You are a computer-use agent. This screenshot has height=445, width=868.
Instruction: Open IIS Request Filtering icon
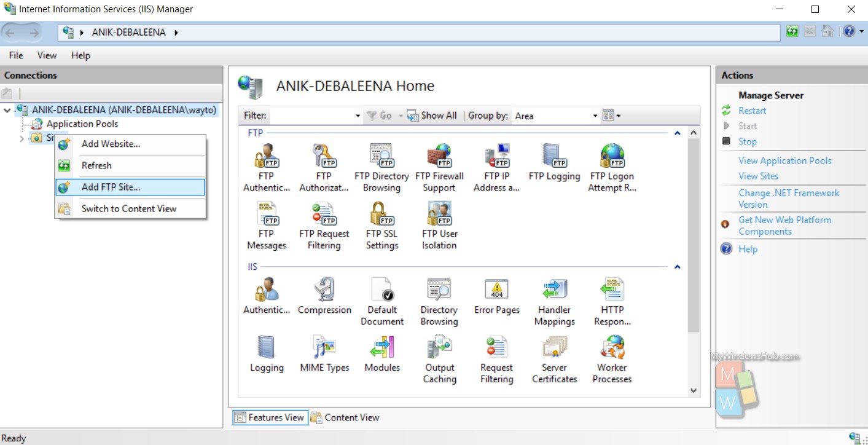click(x=496, y=347)
